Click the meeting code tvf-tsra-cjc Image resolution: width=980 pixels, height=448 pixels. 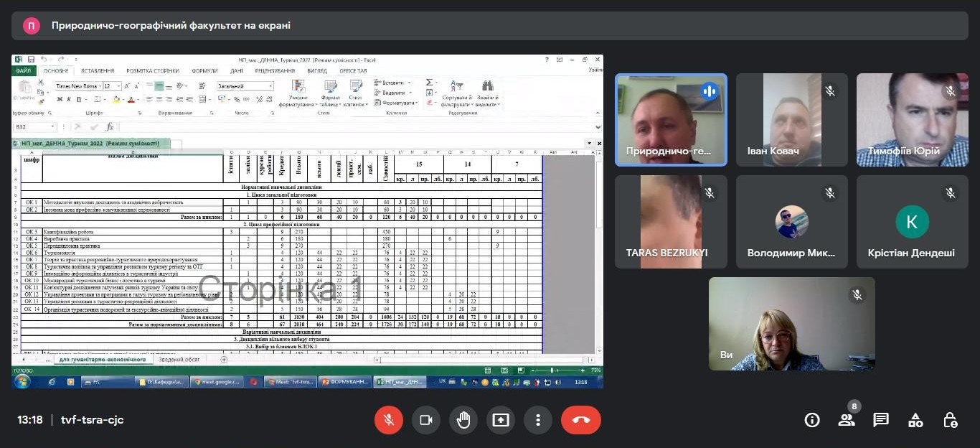click(93, 420)
